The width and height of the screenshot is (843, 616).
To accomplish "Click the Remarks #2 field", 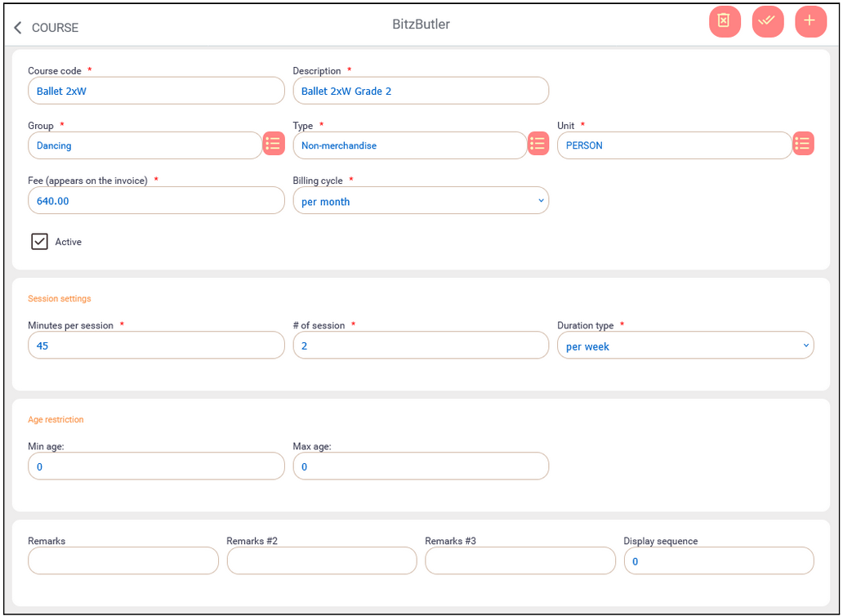I will (x=321, y=560).
